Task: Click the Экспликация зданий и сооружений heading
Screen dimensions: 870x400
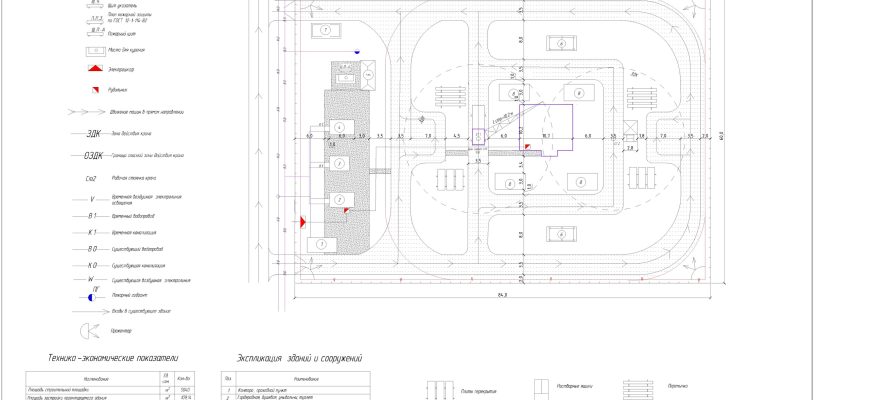Action: [299, 357]
